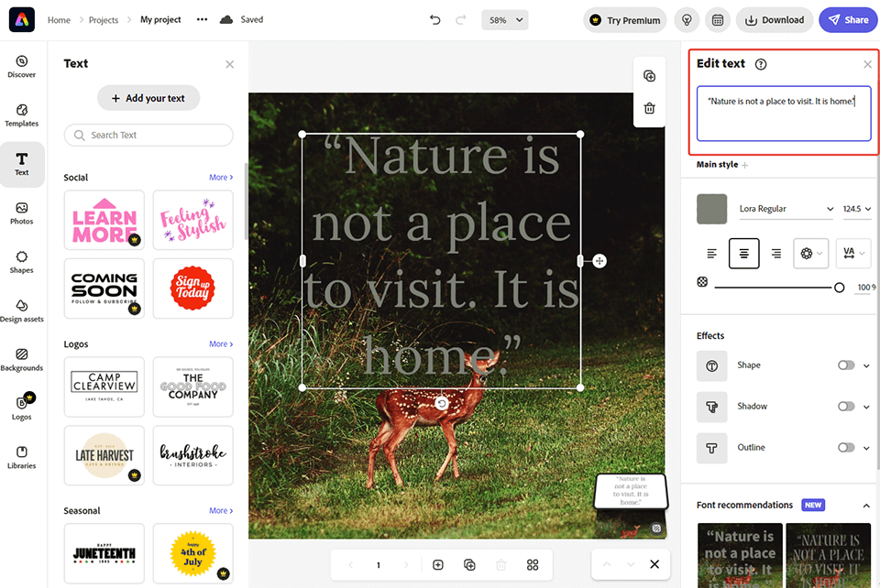Viewport: 880px width, 588px height.
Task: Select the Sign up Today text template
Action: point(192,289)
